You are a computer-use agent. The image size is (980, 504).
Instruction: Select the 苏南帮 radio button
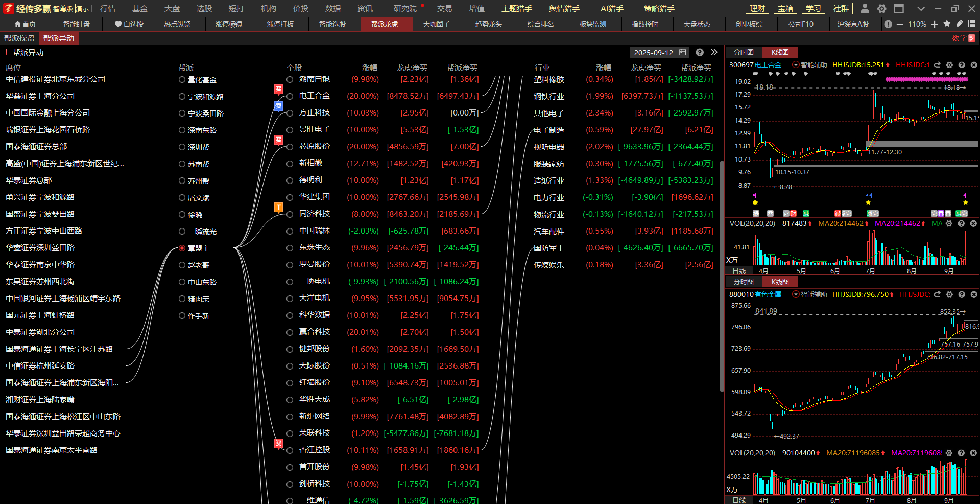coord(182,164)
